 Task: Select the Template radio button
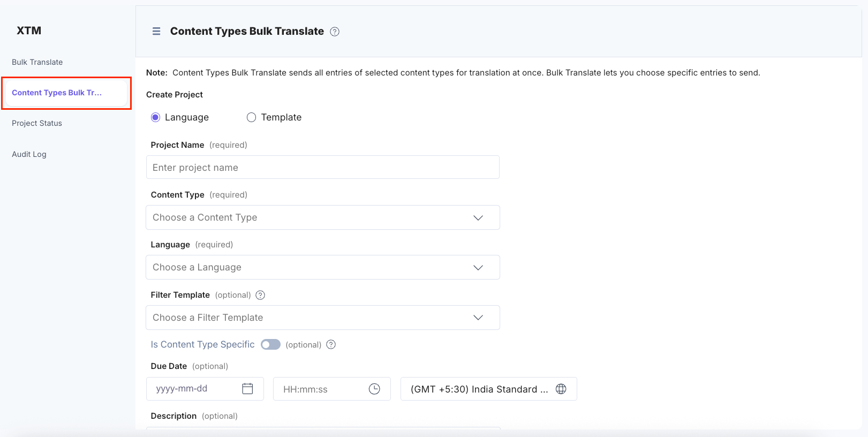(x=251, y=117)
